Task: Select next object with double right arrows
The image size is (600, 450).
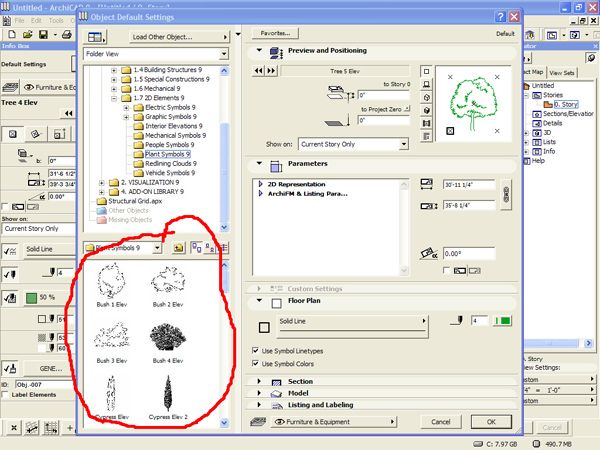Action: pos(271,71)
